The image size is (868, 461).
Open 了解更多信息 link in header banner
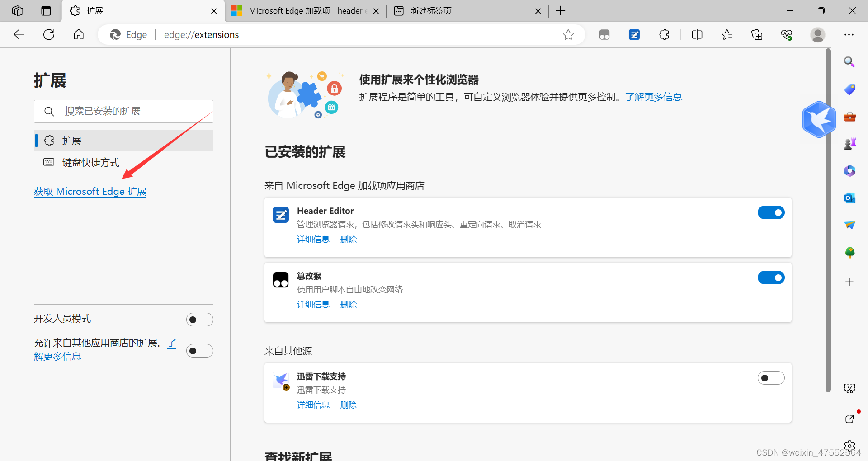coord(654,97)
